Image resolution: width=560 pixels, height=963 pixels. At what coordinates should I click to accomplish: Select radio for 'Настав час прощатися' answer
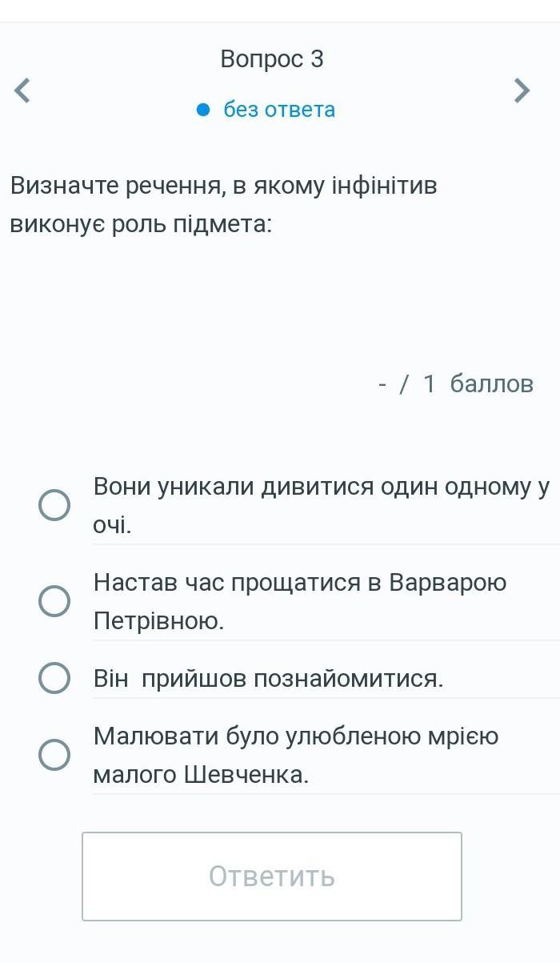coord(54,600)
